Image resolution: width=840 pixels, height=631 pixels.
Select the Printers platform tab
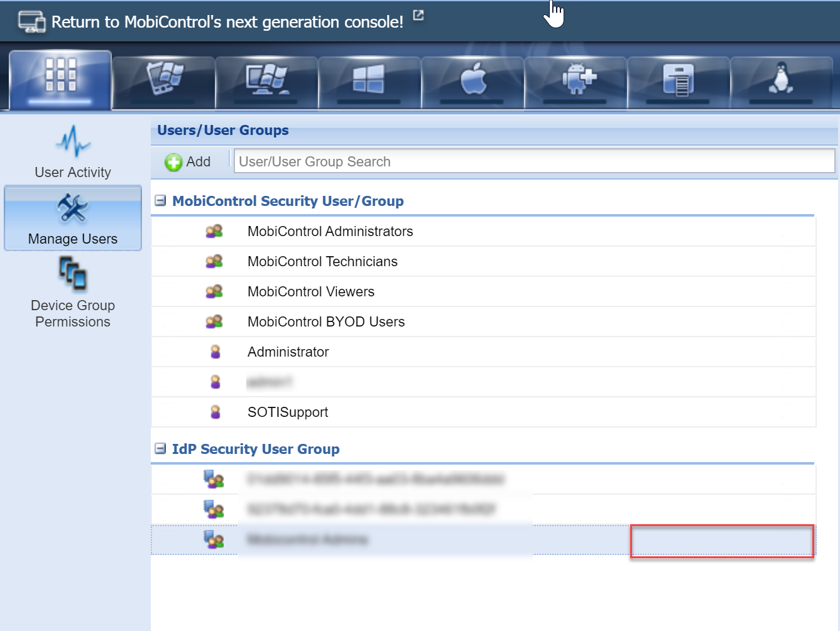[x=679, y=81]
